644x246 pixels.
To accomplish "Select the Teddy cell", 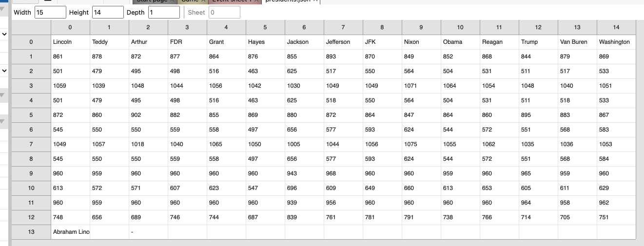I will (109, 42).
